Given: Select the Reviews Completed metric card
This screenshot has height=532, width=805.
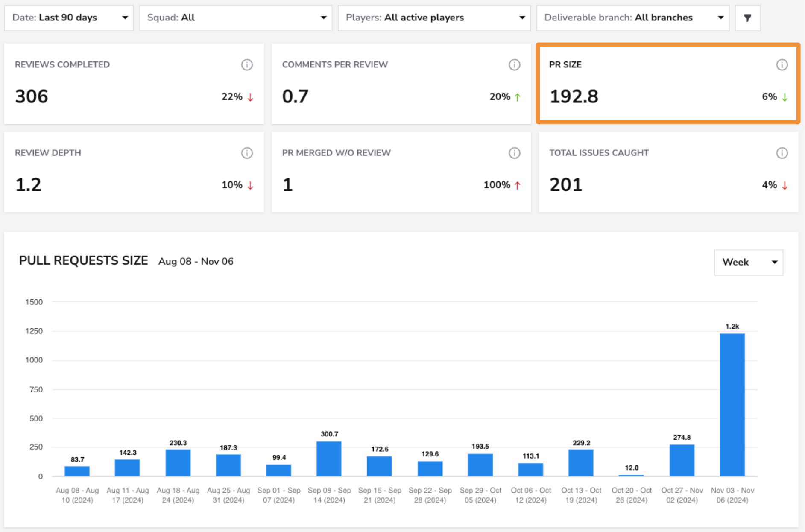Looking at the screenshot, I should (134, 84).
